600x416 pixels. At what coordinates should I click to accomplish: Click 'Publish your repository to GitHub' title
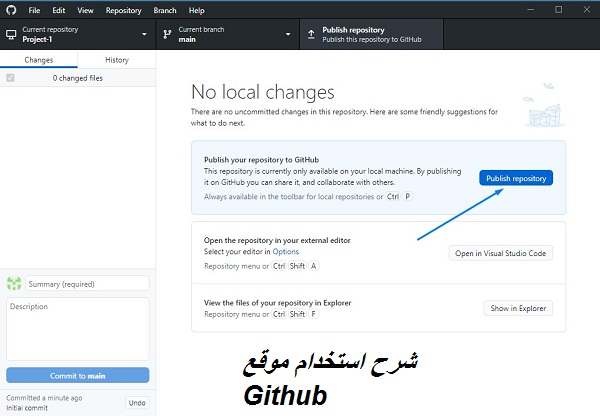pos(261,160)
